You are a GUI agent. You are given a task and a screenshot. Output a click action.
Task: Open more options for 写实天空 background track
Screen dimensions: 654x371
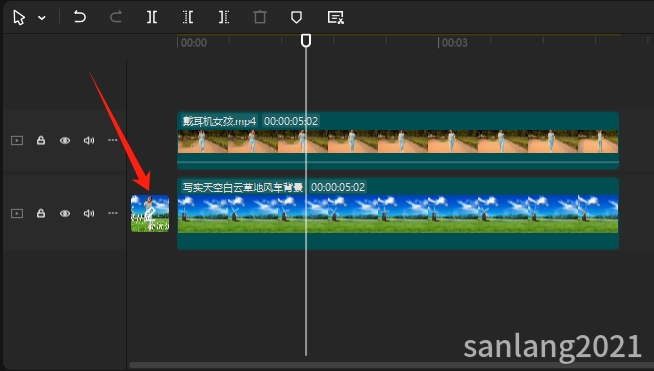pyautogui.click(x=113, y=213)
